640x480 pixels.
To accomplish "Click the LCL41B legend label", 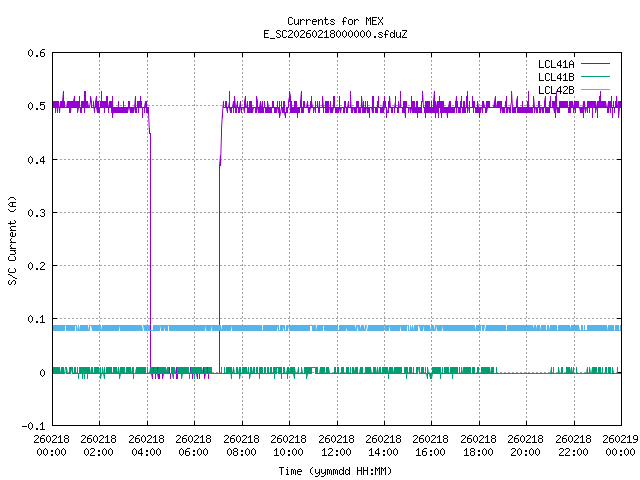I will tap(555, 77).
